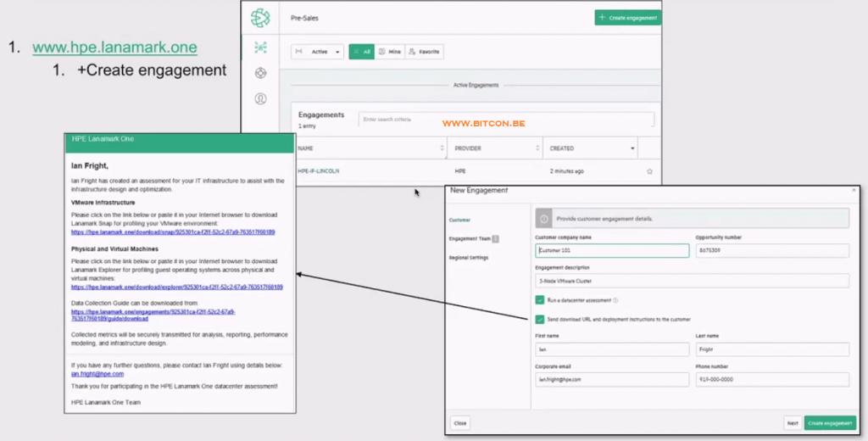This screenshot has height=441, width=868.
Task: Click the sort arrows on NAME column
Action: tap(442, 148)
